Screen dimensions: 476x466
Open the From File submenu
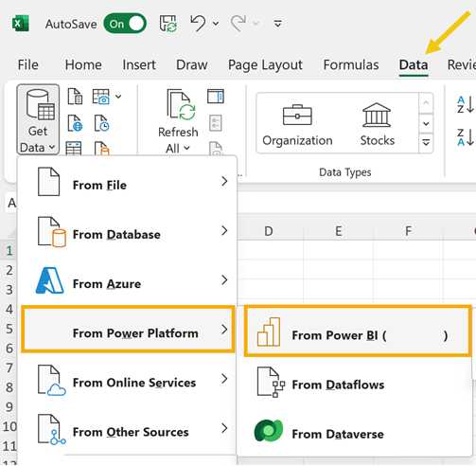(x=128, y=182)
